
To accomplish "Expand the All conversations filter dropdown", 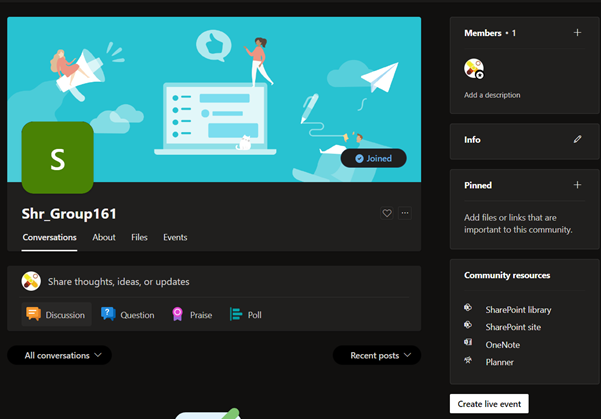I will [x=59, y=355].
